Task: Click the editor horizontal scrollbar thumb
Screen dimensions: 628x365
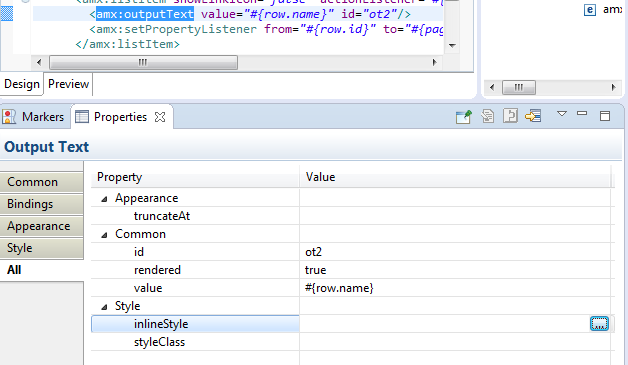Action: tap(143, 63)
